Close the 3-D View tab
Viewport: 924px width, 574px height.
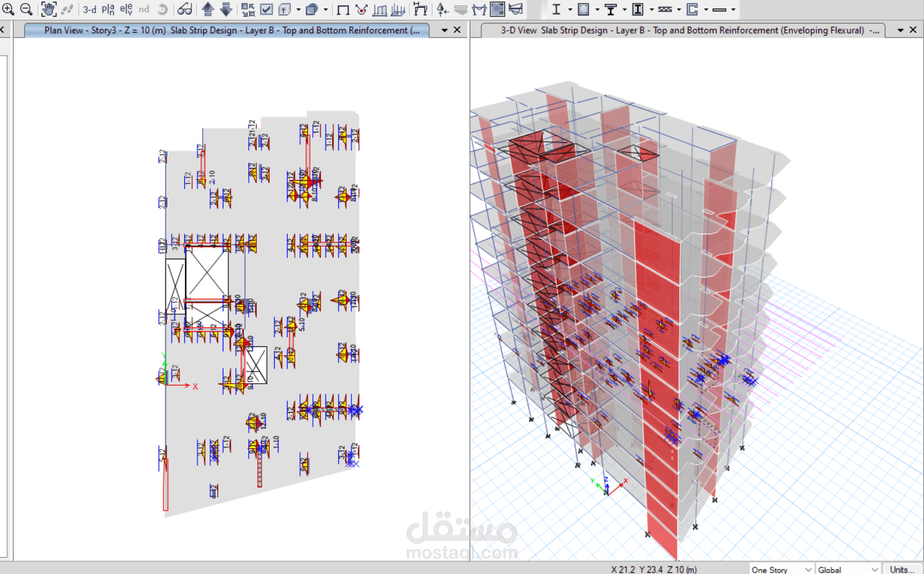(913, 30)
